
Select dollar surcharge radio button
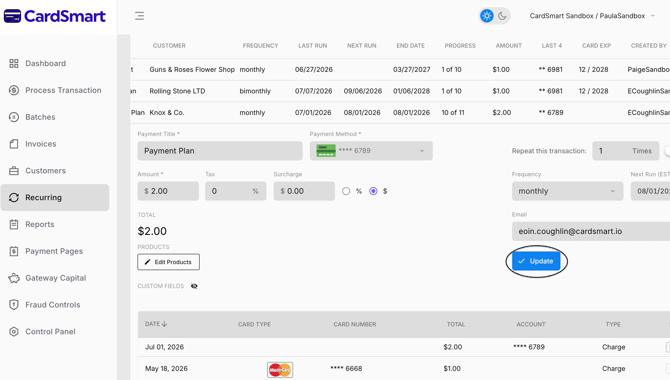373,191
